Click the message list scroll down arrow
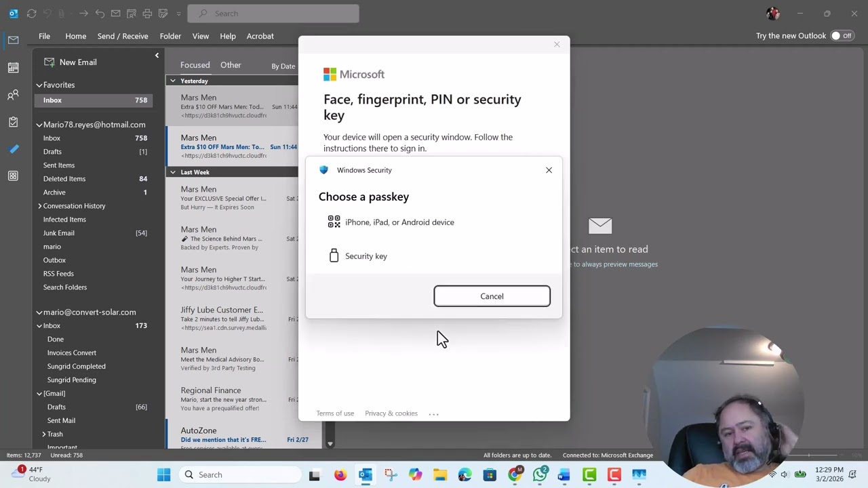Screen dimensions: 868x488 [x=330, y=444]
